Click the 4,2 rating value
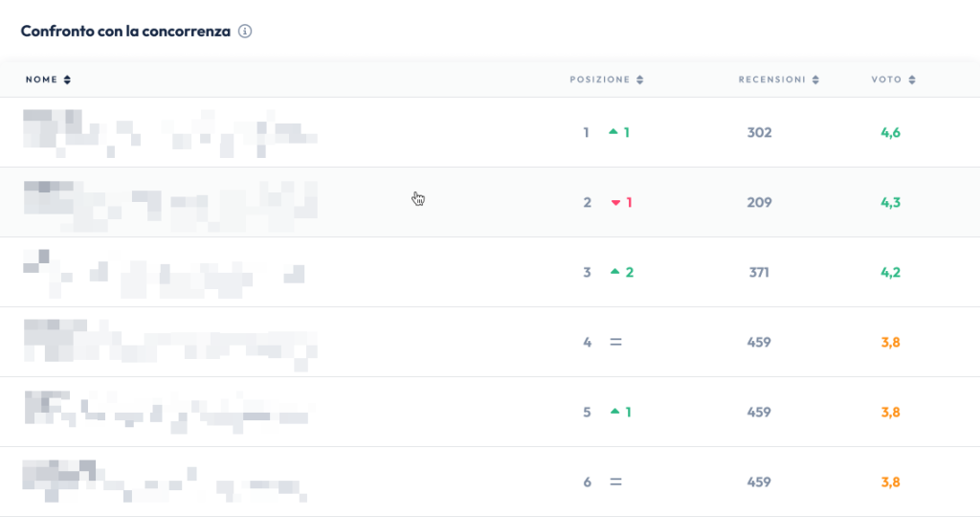 [x=890, y=272]
